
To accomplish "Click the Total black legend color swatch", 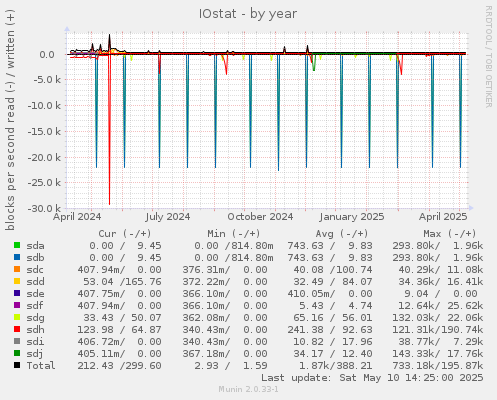I will point(17,365).
